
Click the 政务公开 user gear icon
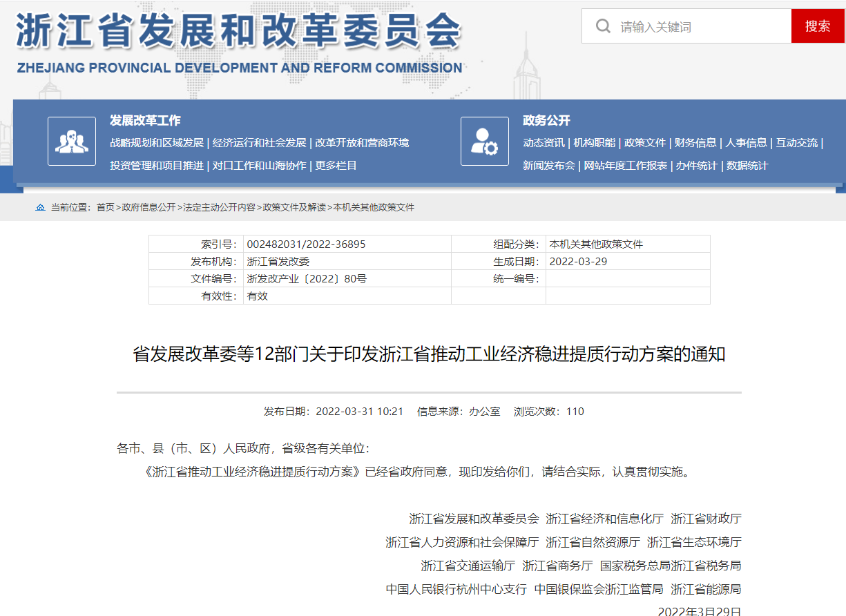click(x=485, y=142)
